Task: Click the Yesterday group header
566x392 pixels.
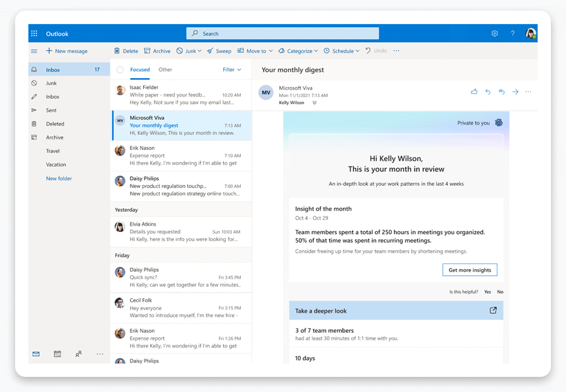Action: coord(181,210)
